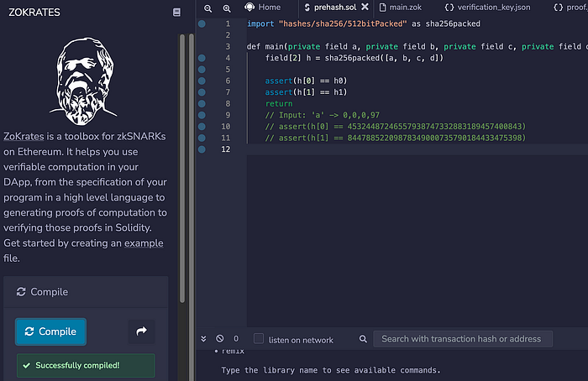Viewport: 588px width, 381px height.
Task: Click the main.zok file icon
Action: [382, 8]
